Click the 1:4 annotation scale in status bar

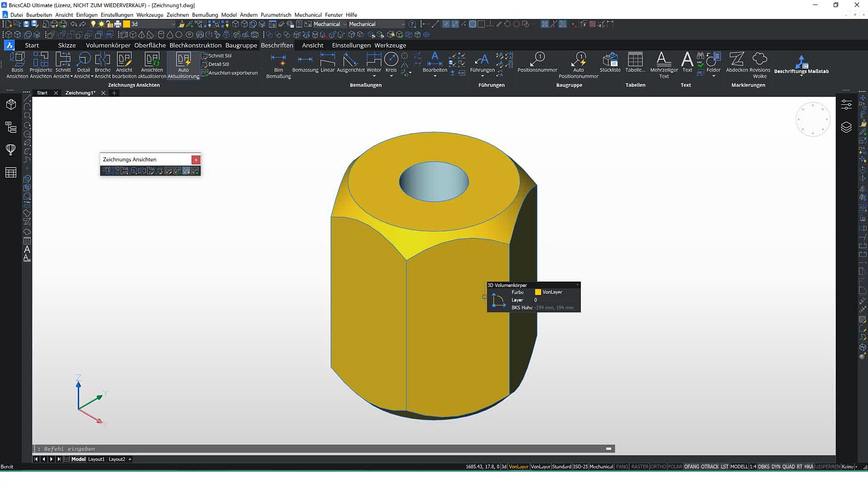[753, 467]
